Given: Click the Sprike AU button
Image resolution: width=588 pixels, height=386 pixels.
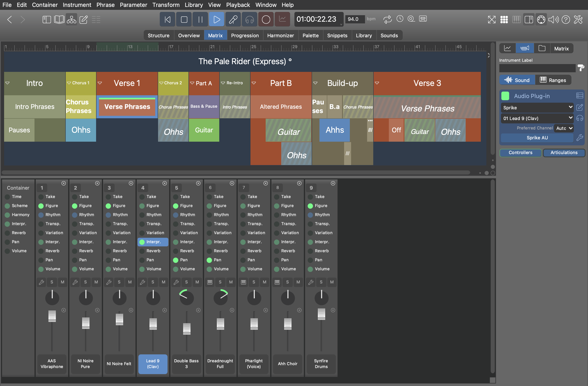Looking at the screenshot, I should click(537, 138).
